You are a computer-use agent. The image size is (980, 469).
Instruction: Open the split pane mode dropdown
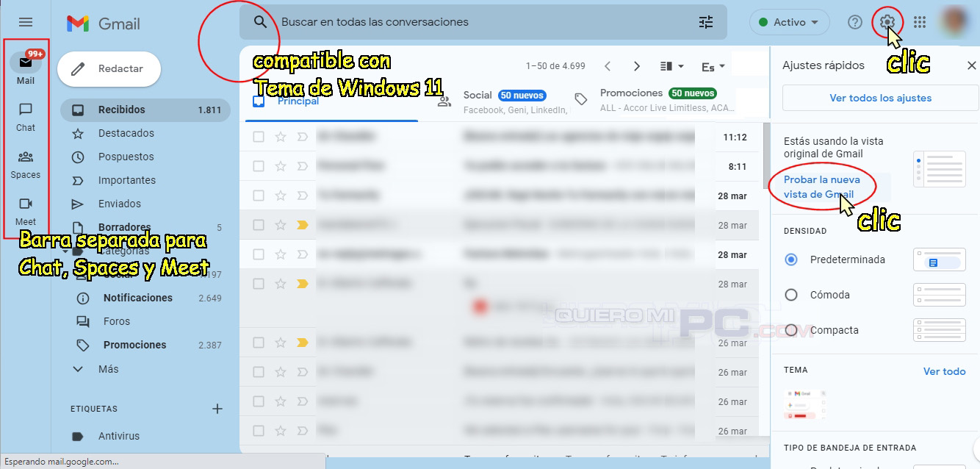(672, 66)
